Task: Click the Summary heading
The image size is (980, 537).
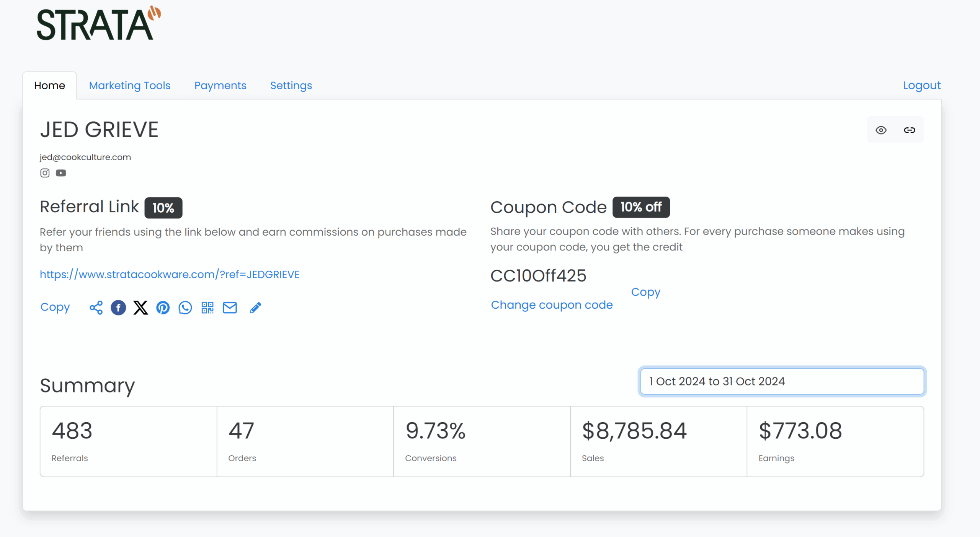Action: [x=87, y=386]
